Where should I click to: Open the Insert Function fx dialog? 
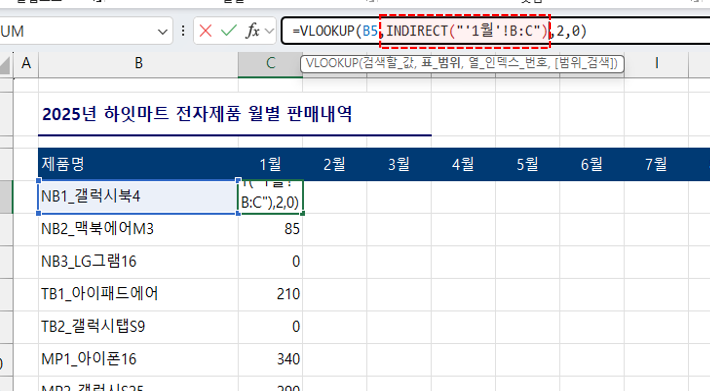point(252,31)
